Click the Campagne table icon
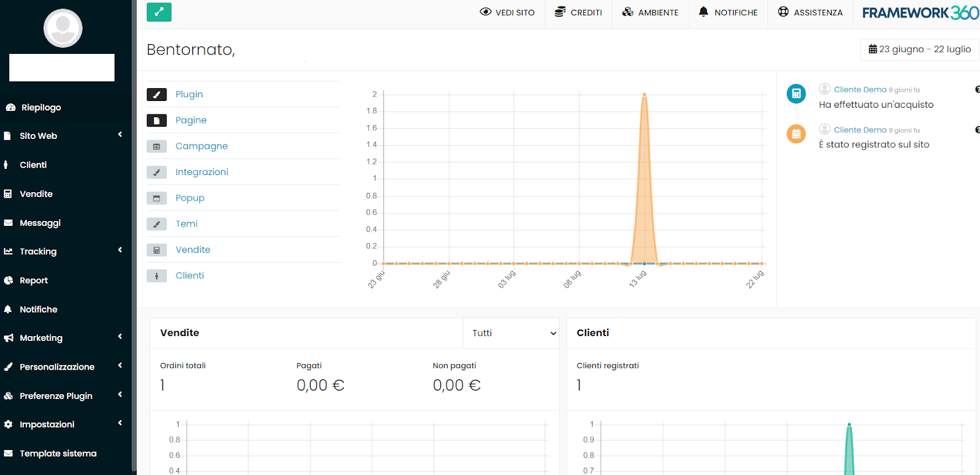The image size is (980, 475). pos(157,146)
